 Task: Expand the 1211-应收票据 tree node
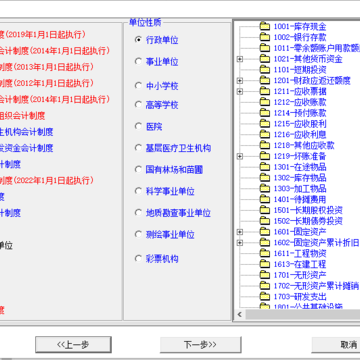pos(240,91)
